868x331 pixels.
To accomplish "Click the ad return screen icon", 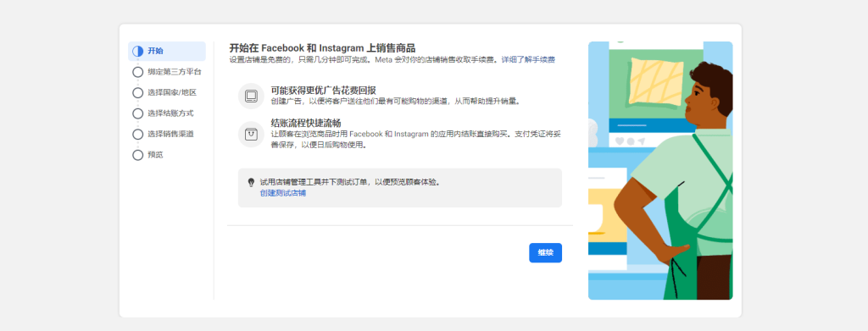I will 251,97.
